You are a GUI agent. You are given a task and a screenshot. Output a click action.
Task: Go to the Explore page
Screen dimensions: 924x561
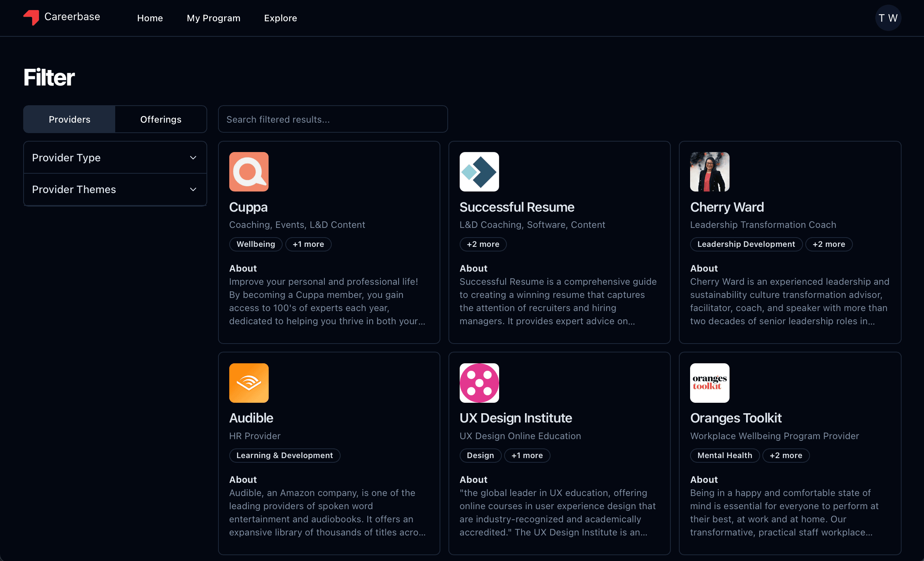pyautogui.click(x=280, y=18)
